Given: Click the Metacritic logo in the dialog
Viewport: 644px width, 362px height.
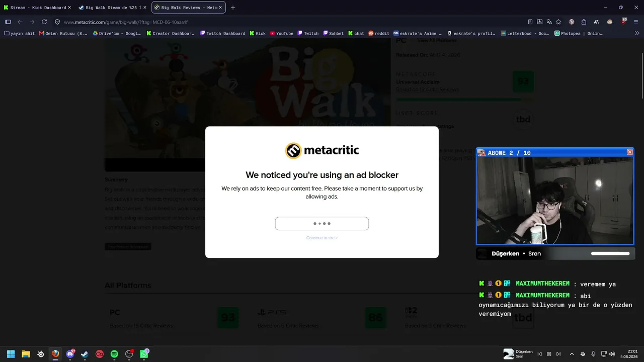Looking at the screenshot, I should 322,151.
